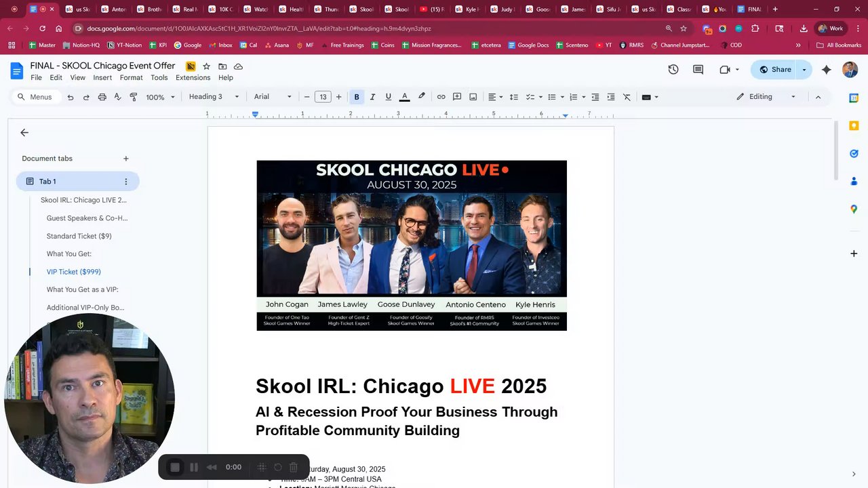Toggle the numbered list button
This screenshot has height=488, width=868.
coord(573,97)
